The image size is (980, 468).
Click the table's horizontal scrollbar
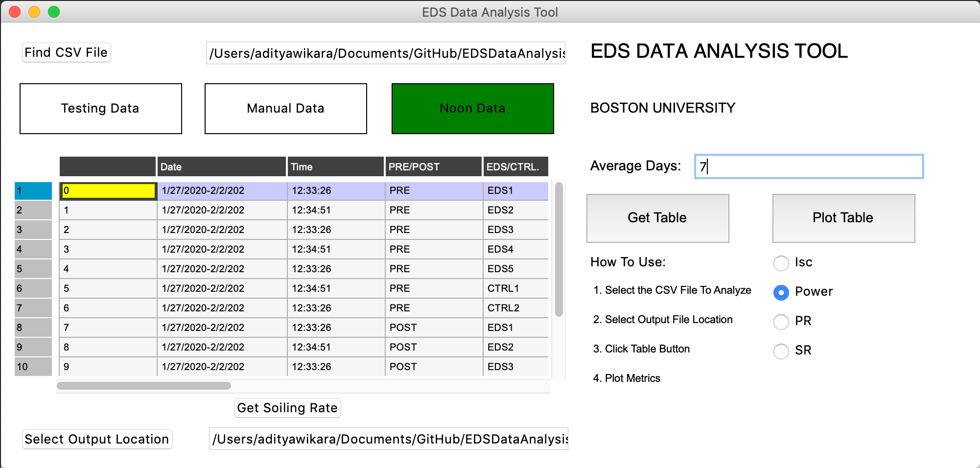tap(144, 386)
